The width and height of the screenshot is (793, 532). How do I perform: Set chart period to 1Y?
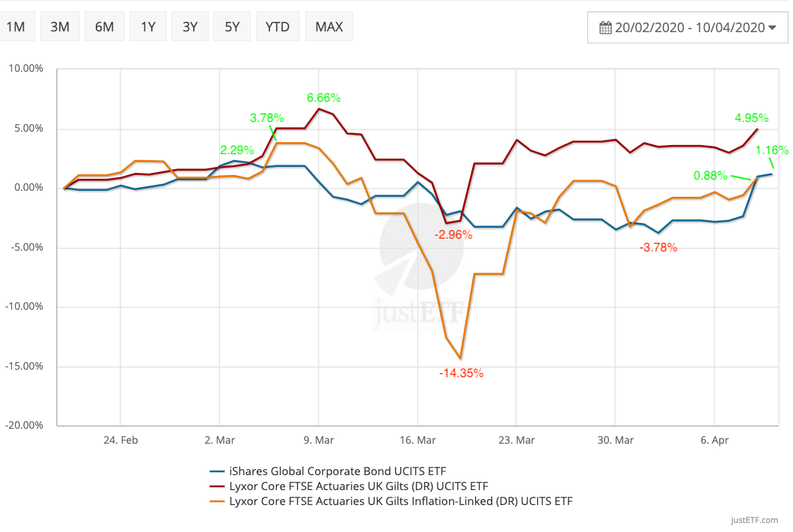[147, 27]
